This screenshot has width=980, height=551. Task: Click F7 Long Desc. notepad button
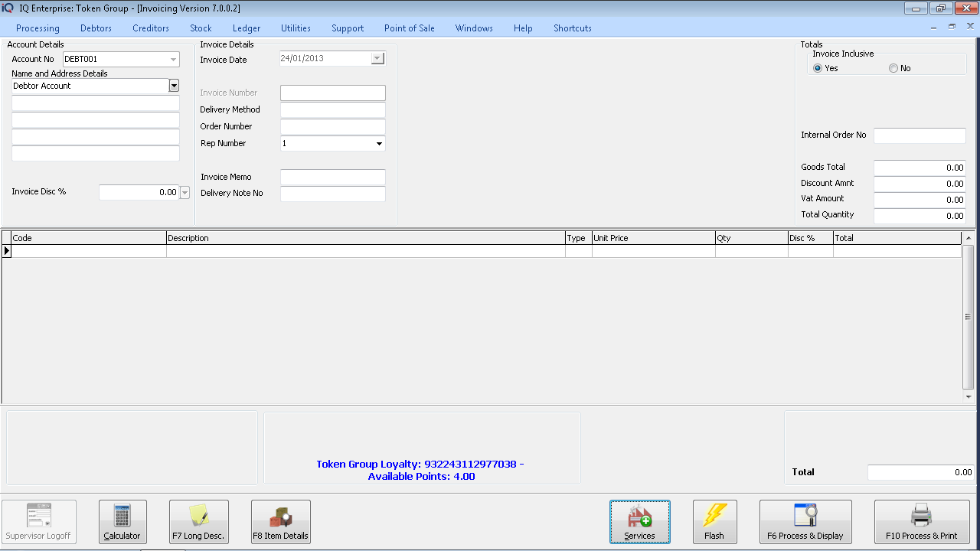click(198, 522)
